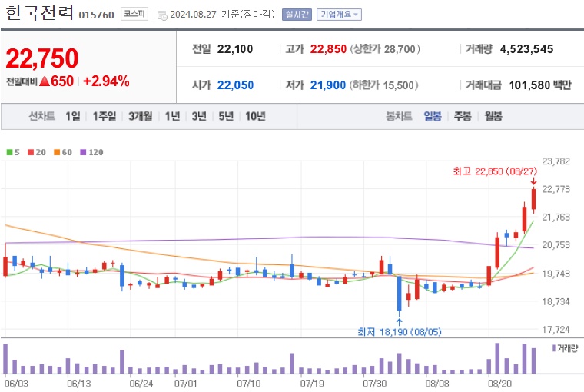
Task: Click the 시가 value 22,050
Action: (235, 85)
